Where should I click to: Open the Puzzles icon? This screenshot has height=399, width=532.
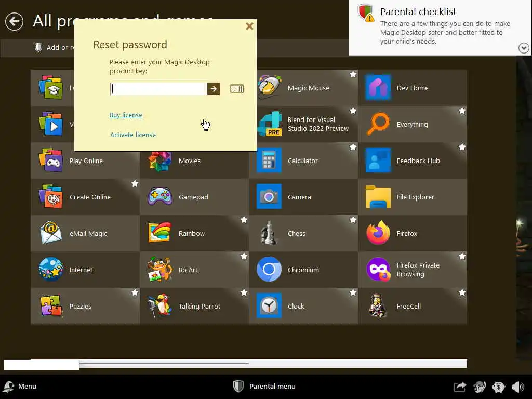(x=51, y=305)
